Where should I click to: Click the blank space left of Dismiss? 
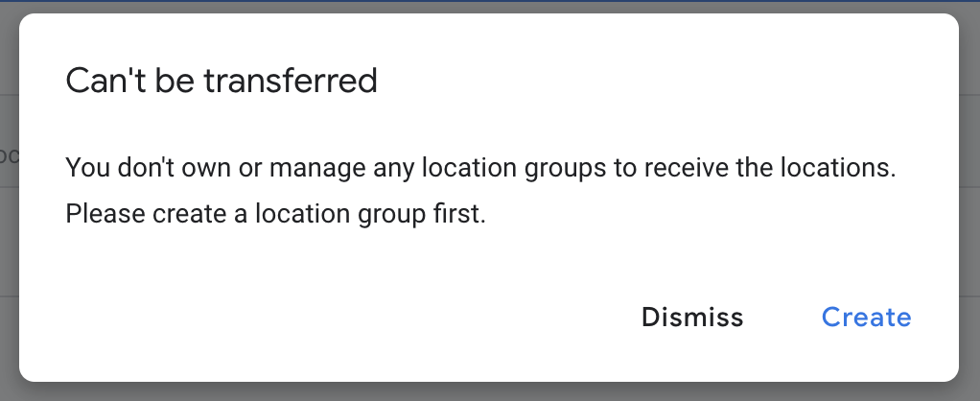coord(336,318)
